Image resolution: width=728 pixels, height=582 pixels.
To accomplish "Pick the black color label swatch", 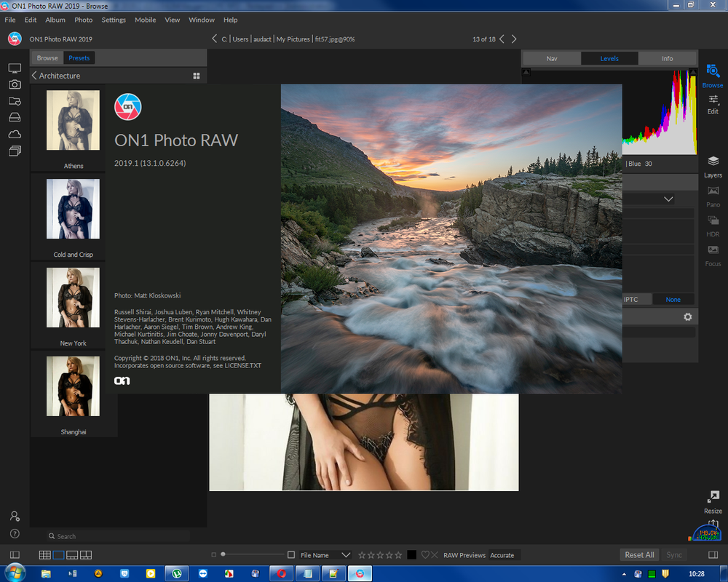I will pyautogui.click(x=411, y=555).
